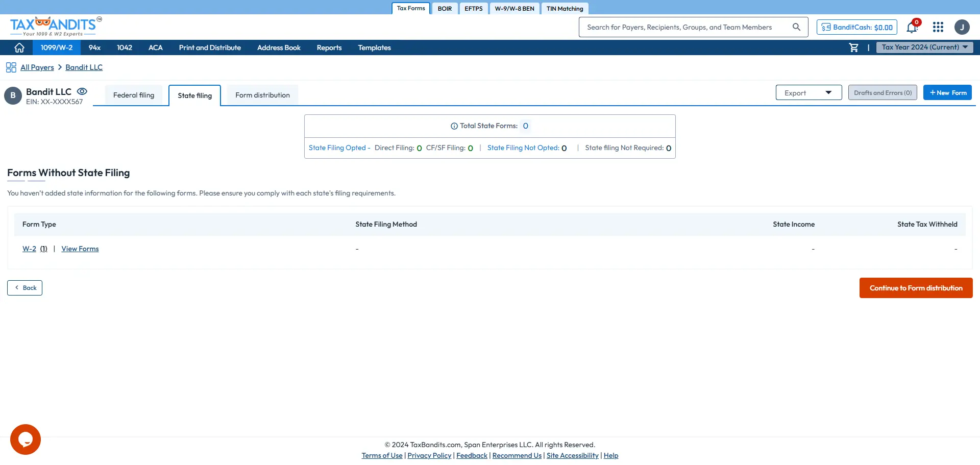Open the All Payers breadcrumb link
The height and width of the screenshot is (465, 980).
(37, 67)
